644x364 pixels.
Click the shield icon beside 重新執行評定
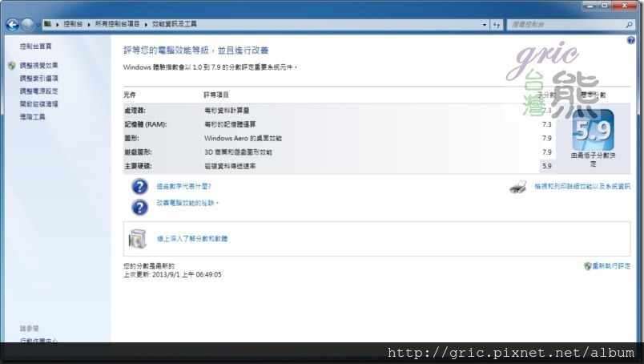pyautogui.click(x=588, y=266)
